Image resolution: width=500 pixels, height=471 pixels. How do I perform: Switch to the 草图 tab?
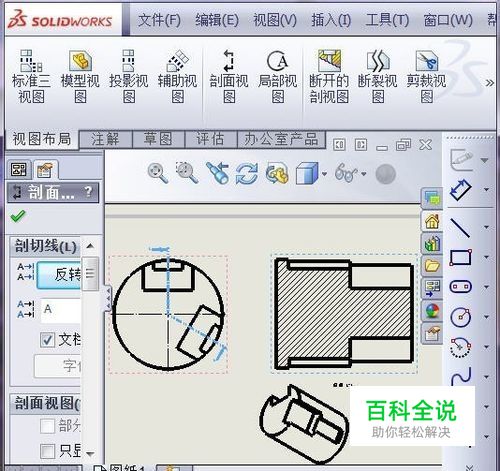click(158, 139)
